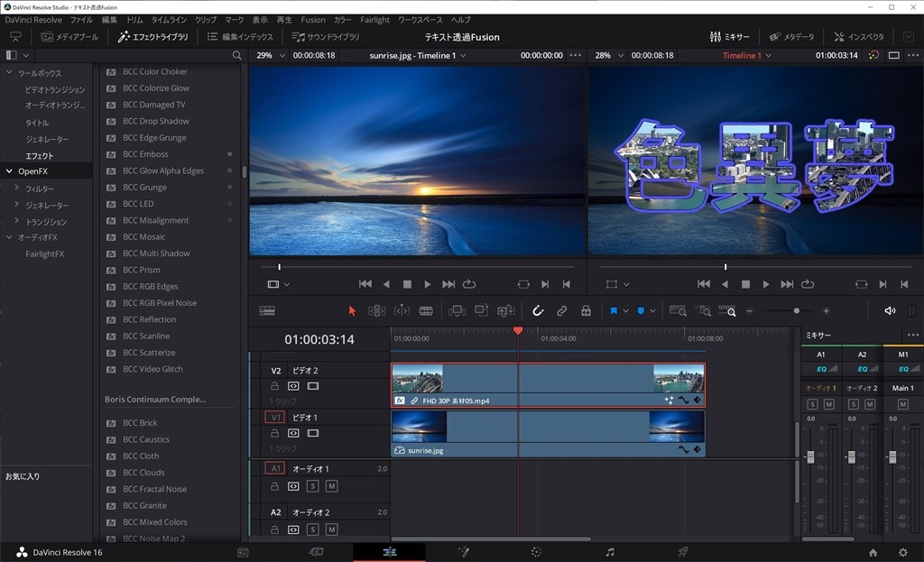
Task: Open the Help (ヘルプ) menu
Action: [461, 20]
